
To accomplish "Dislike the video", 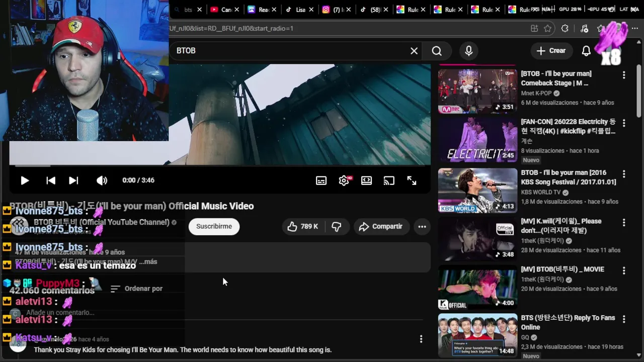I will tap(337, 227).
